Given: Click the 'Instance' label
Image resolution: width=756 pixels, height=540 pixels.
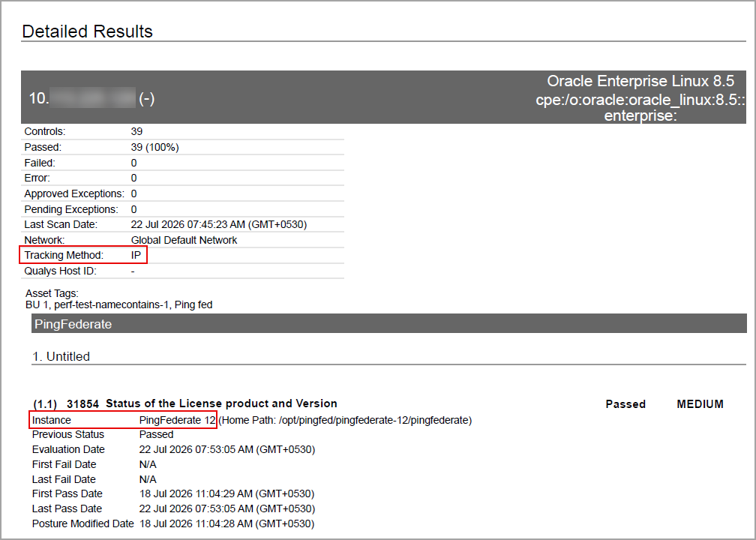Looking at the screenshot, I should pyautogui.click(x=52, y=420).
